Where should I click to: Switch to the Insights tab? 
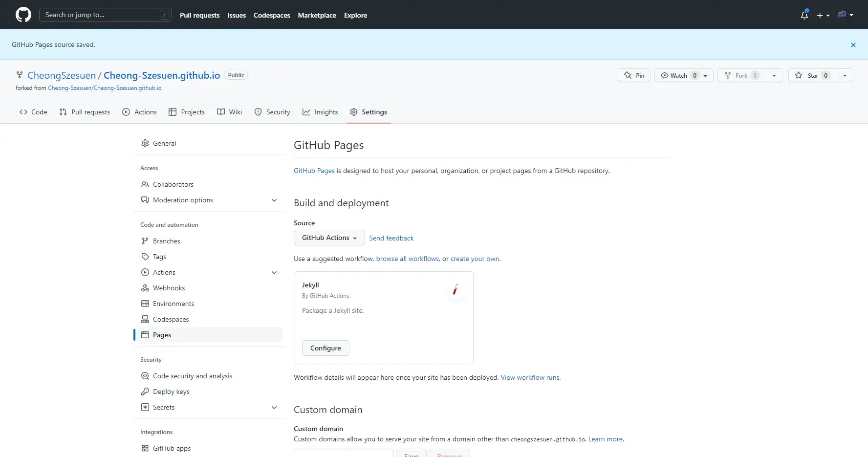[x=320, y=112]
